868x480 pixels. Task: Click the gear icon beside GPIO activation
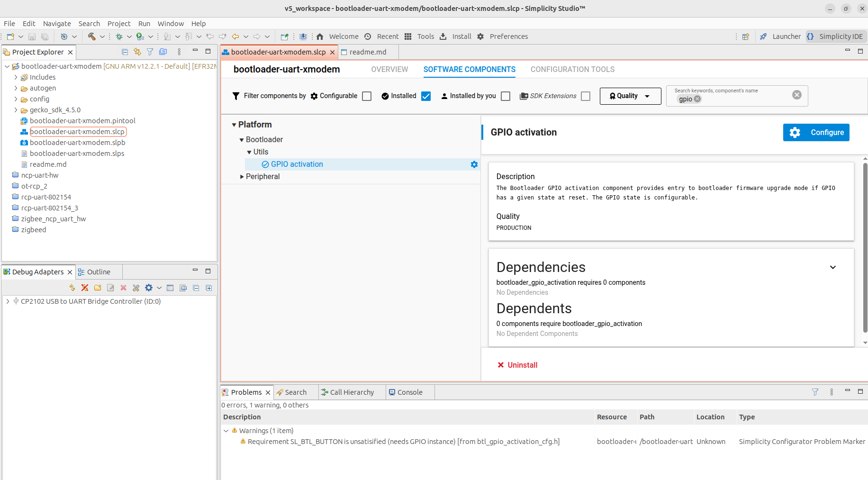click(474, 164)
